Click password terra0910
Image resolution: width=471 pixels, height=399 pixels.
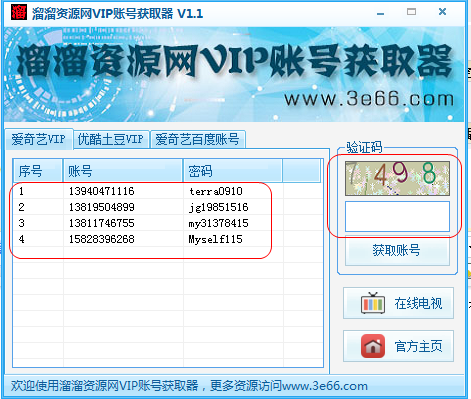coord(216,191)
